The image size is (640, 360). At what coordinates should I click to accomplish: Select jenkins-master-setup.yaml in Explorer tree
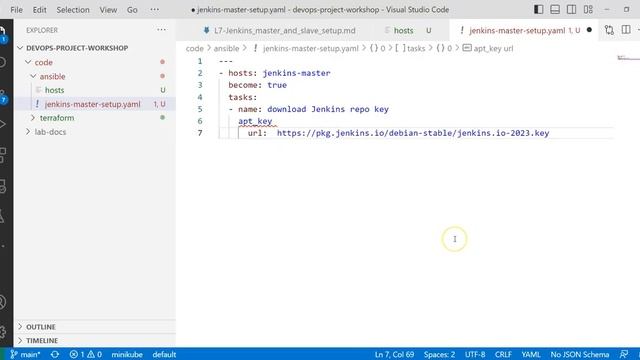pos(92,104)
